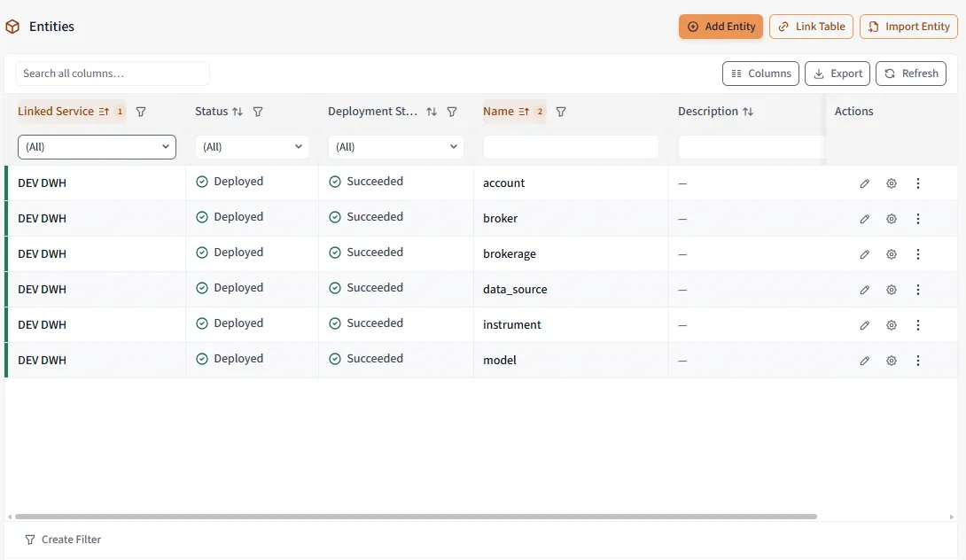Click the Link Table button
The width and height of the screenshot is (966, 560).
pos(812,27)
